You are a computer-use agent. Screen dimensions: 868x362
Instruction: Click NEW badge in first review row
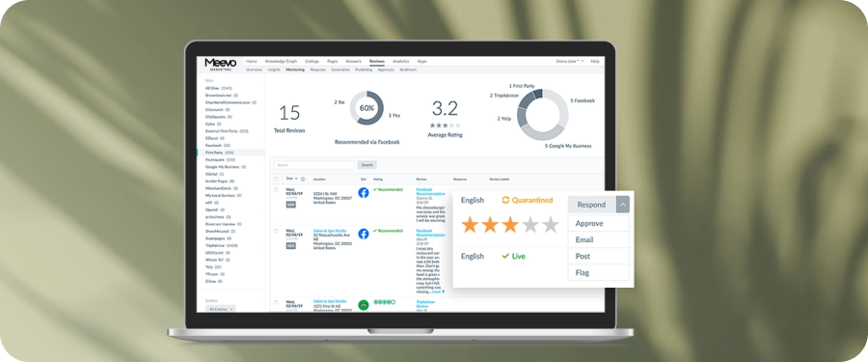pos(290,204)
